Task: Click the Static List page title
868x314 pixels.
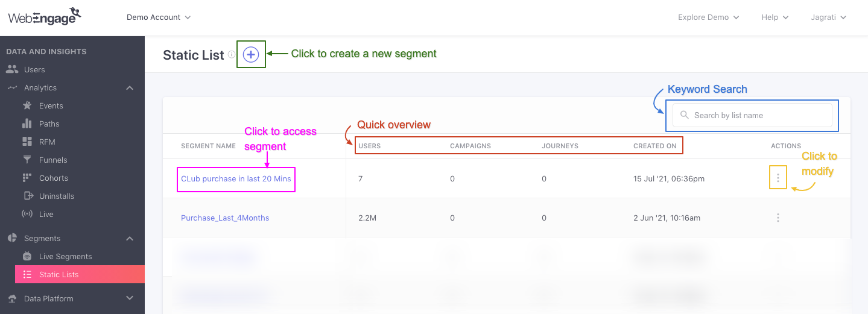Action: click(194, 55)
